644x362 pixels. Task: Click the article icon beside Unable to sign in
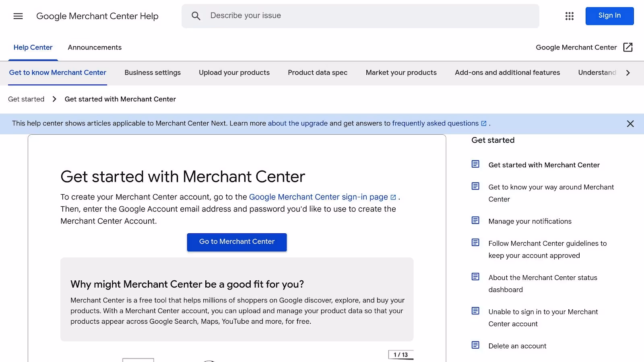pos(475,311)
